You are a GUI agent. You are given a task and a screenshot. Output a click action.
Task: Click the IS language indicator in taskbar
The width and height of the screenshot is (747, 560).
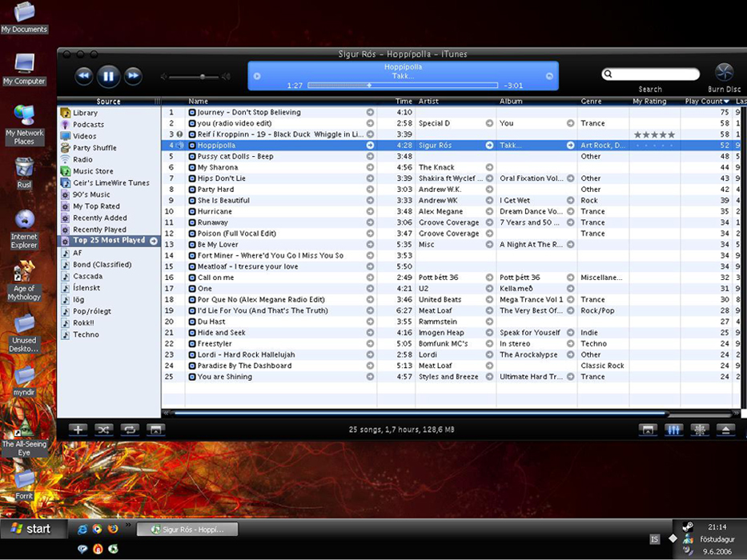(654, 539)
